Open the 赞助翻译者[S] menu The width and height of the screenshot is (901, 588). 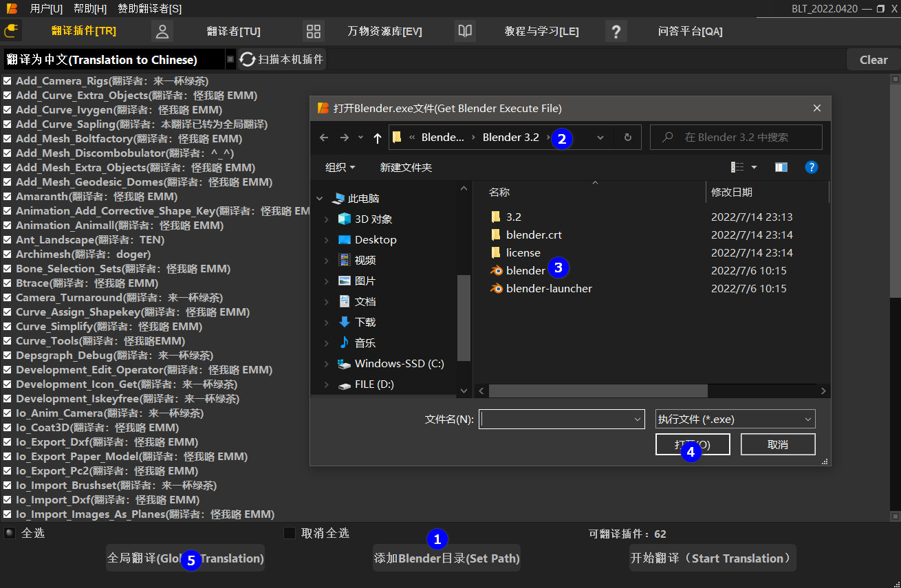[x=150, y=8]
